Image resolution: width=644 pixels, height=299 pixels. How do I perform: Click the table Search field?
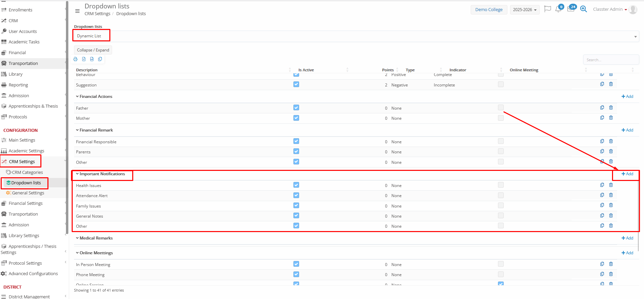pos(611,60)
